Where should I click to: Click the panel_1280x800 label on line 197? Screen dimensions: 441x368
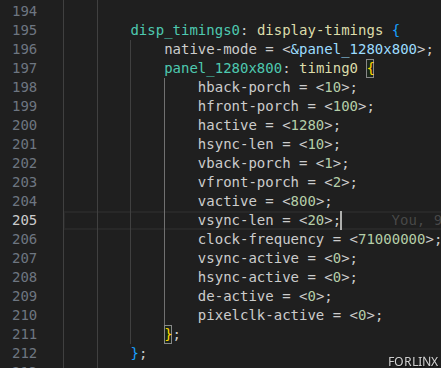click(x=223, y=68)
